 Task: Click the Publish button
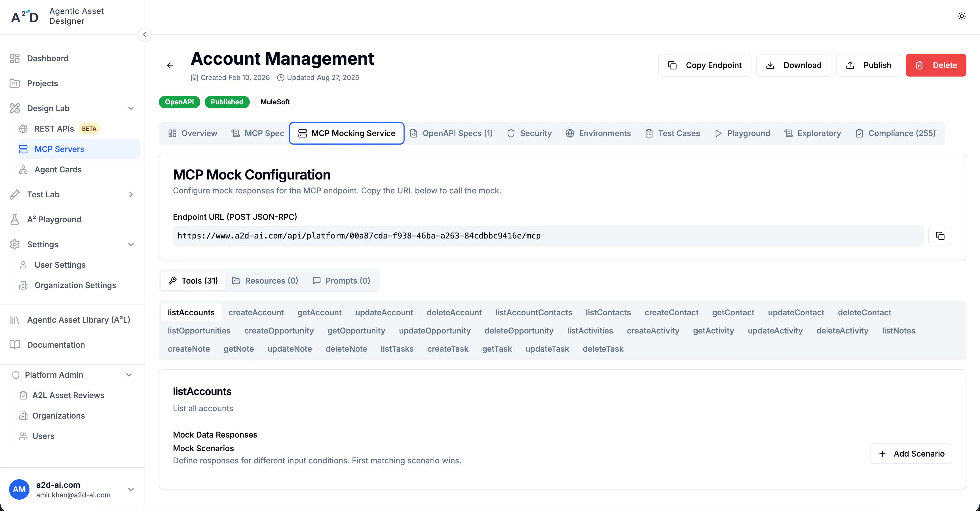pyautogui.click(x=868, y=65)
